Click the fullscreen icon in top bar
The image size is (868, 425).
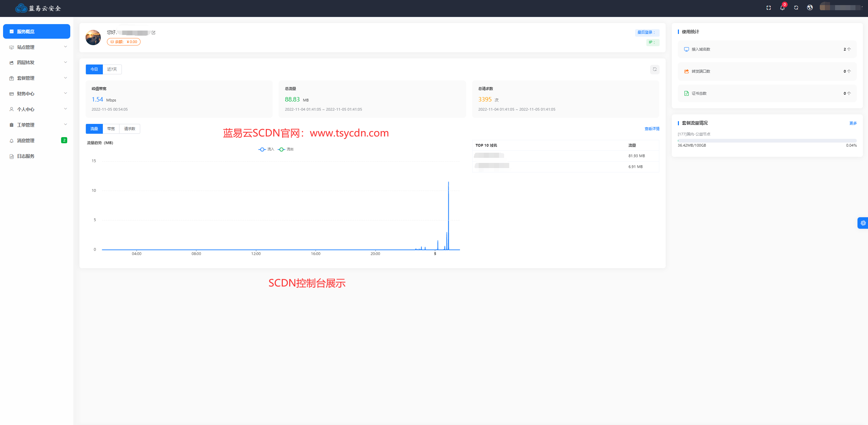point(769,8)
